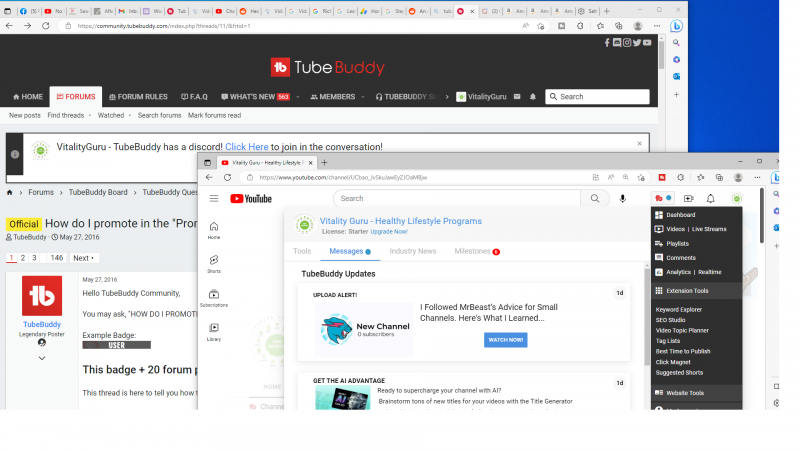
Task: Click the forum Search input field
Action: coord(602,97)
